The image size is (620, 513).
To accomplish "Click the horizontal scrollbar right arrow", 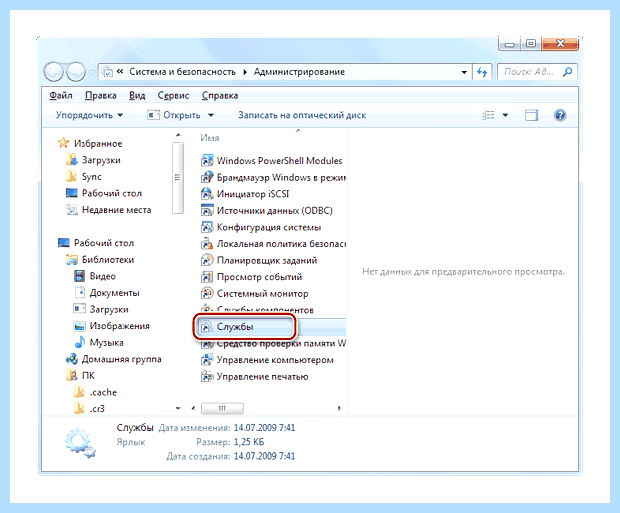I will [x=339, y=408].
